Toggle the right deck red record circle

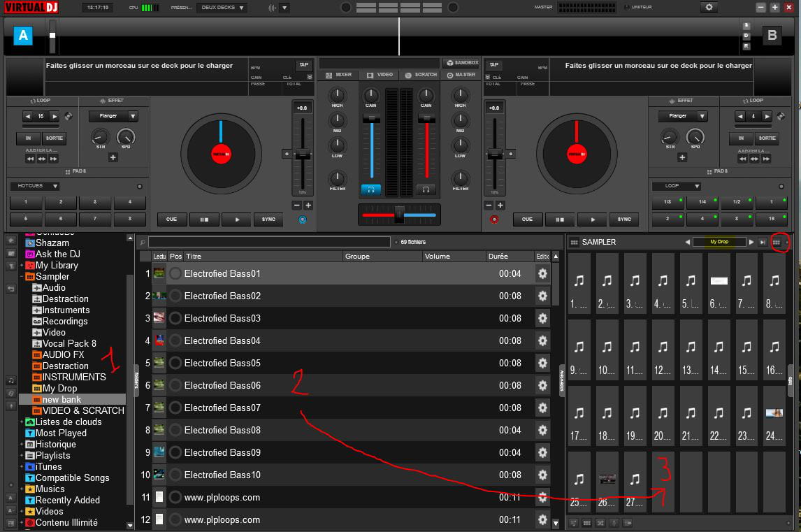494,220
